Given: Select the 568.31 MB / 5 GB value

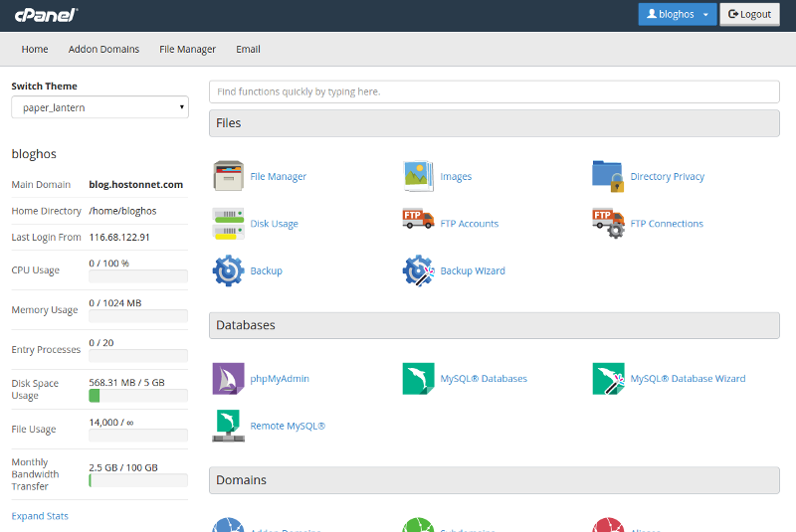Looking at the screenshot, I should pos(127,383).
